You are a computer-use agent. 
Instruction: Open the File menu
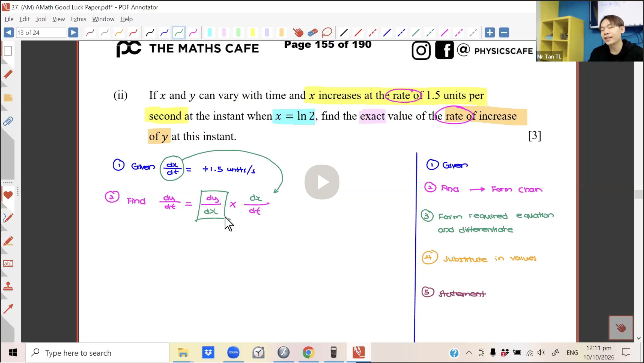coord(9,19)
